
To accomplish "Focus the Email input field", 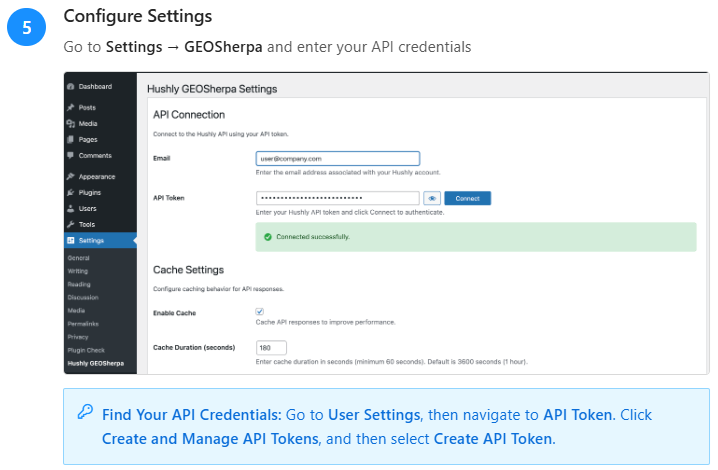I will click(x=338, y=158).
